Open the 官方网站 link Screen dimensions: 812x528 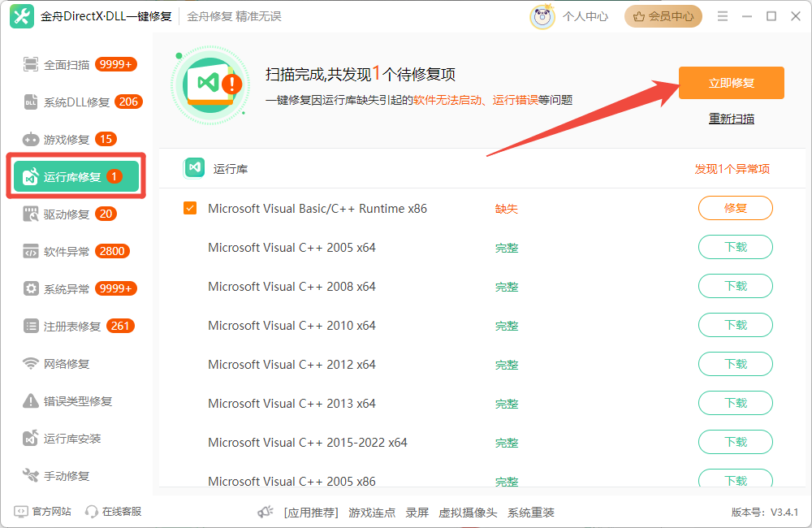tap(51, 512)
